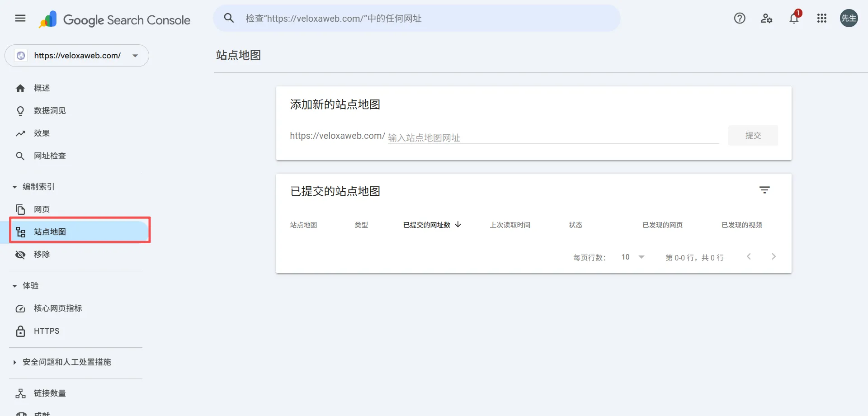Open the 每页行数 dropdown
868x416 pixels.
click(633, 257)
